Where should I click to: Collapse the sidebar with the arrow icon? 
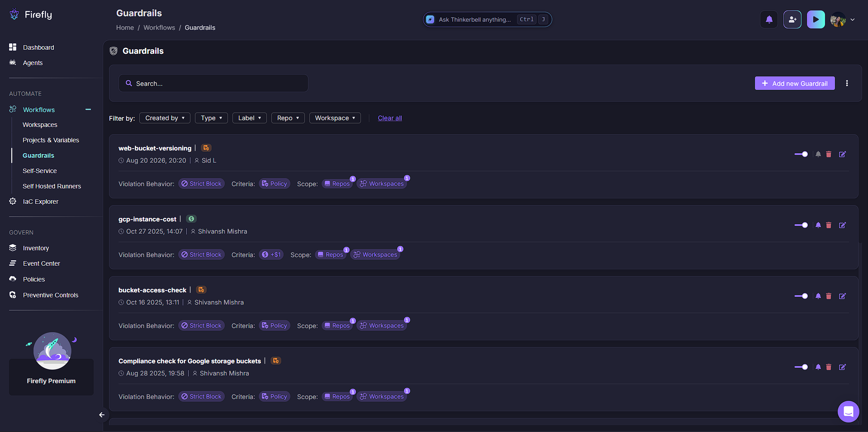(102, 415)
